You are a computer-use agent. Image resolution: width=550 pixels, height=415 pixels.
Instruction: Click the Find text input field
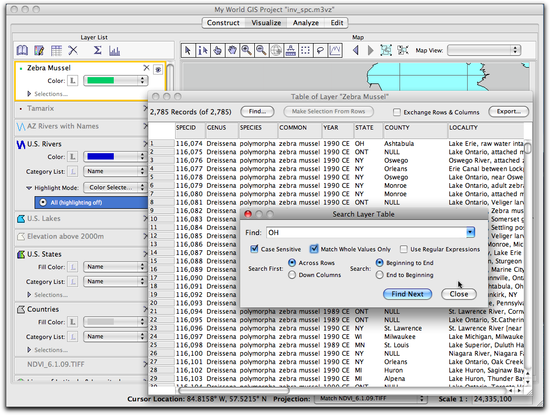tap(367, 232)
